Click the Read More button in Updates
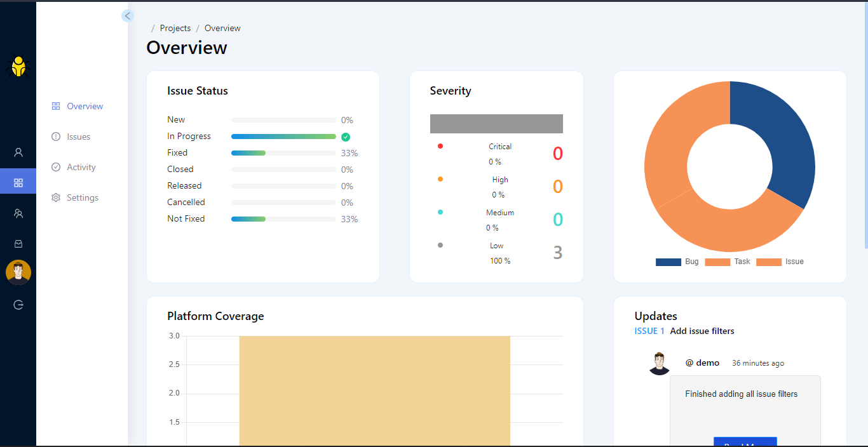 (x=745, y=442)
